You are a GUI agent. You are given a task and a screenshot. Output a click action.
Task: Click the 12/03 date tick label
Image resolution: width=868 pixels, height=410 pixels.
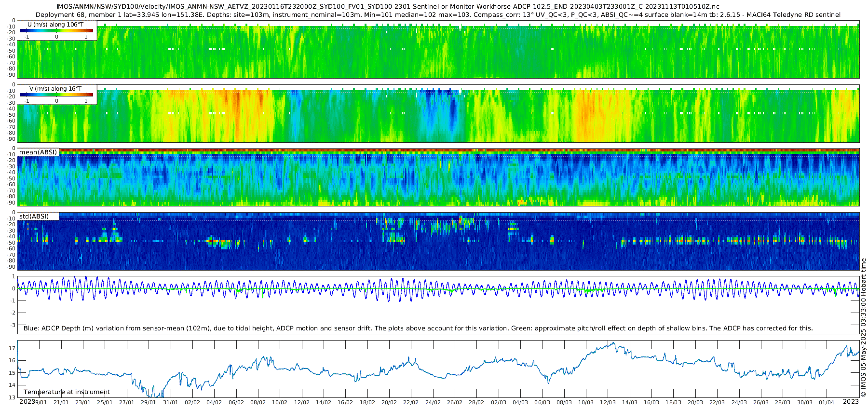pyautogui.click(x=608, y=402)
